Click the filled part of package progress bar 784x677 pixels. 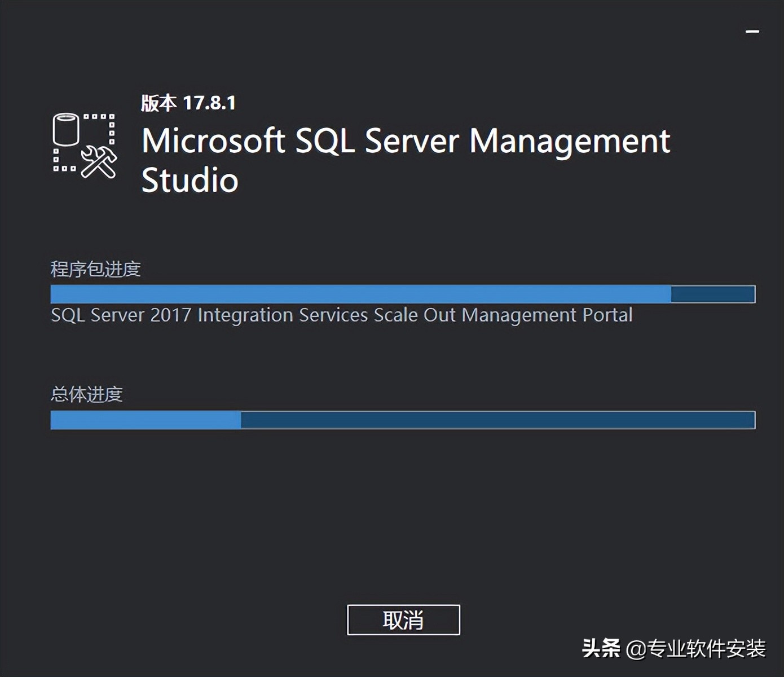pyautogui.click(x=361, y=294)
